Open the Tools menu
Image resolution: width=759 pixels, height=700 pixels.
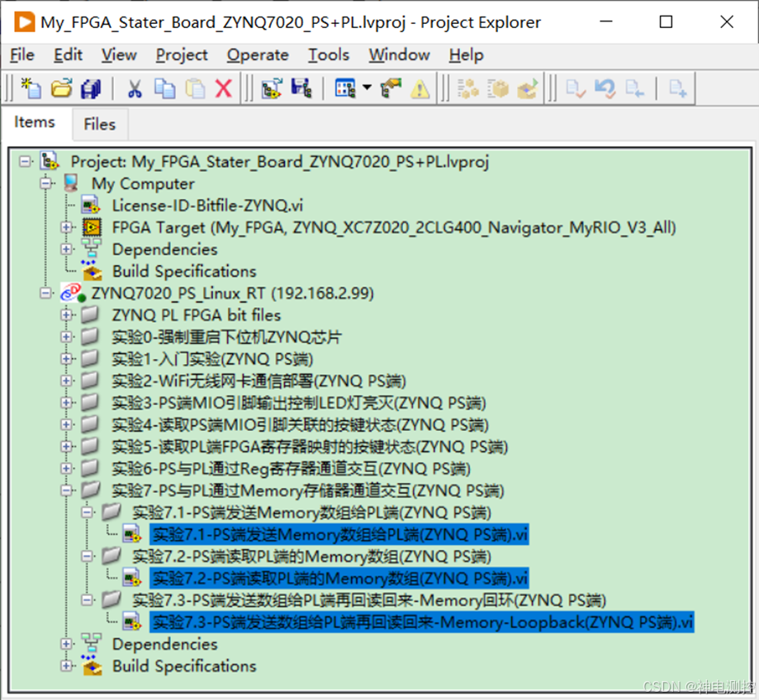(329, 54)
